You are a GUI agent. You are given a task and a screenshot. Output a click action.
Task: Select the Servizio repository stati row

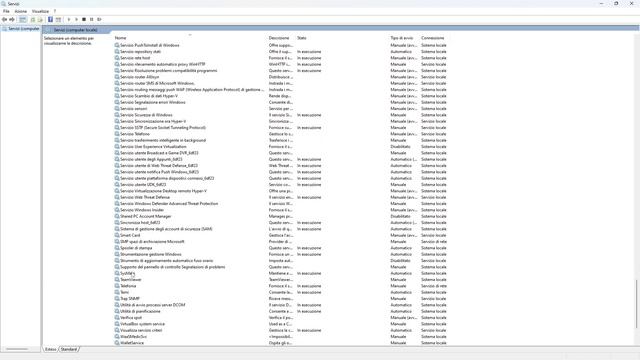pyautogui.click(x=281, y=52)
